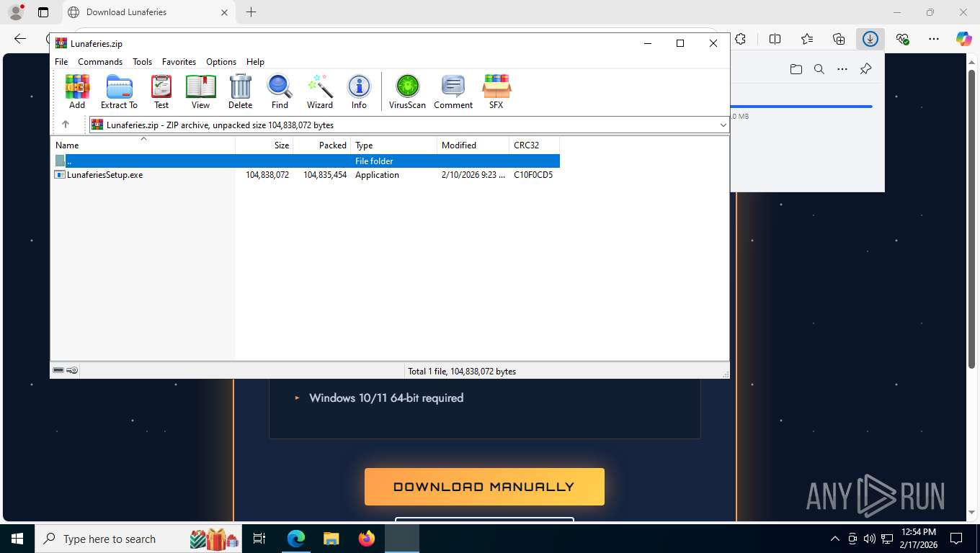Open the Extract To tool

(119, 91)
